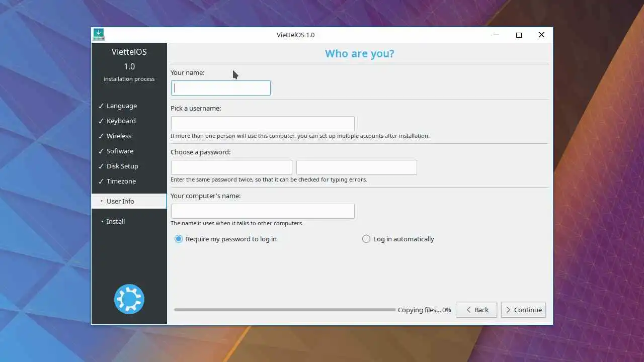The height and width of the screenshot is (362, 644).
Task: Close the VietteIOS installer window
Action: pyautogui.click(x=541, y=35)
